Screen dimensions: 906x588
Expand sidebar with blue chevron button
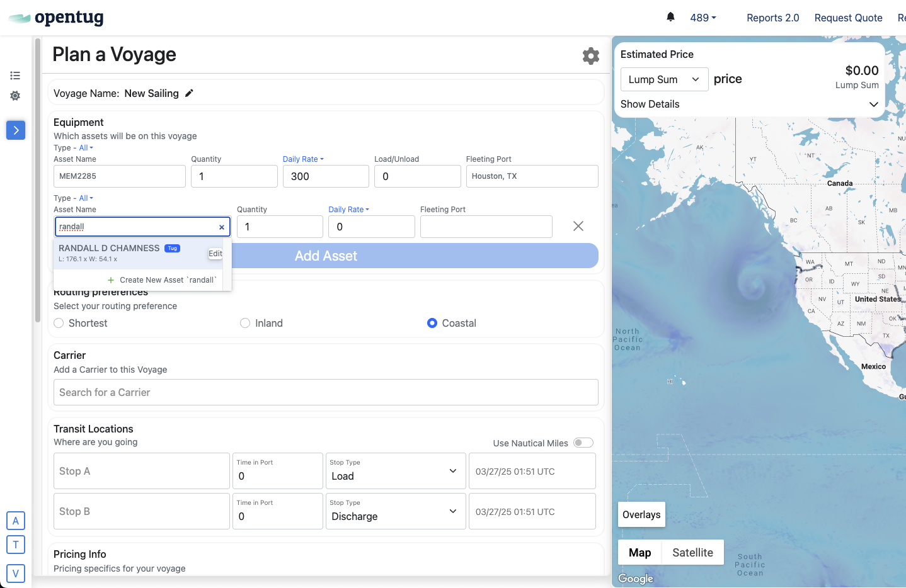click(16, 130)
